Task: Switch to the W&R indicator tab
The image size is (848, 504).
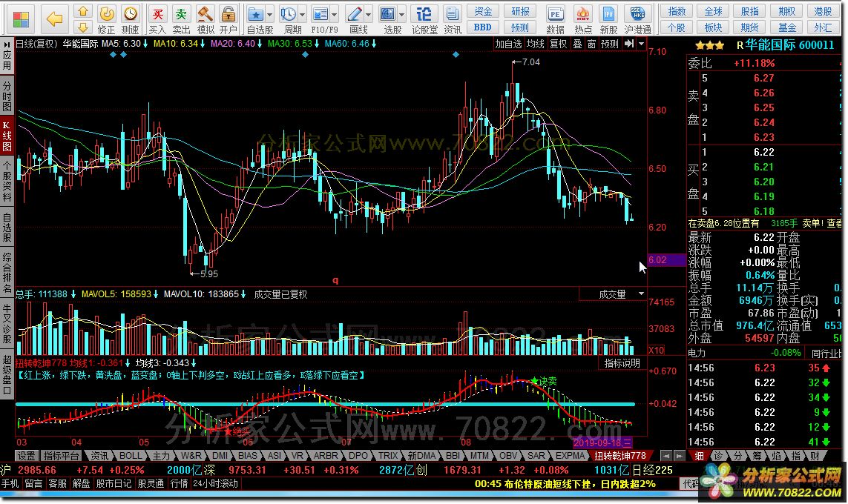Action: point(191,456)
